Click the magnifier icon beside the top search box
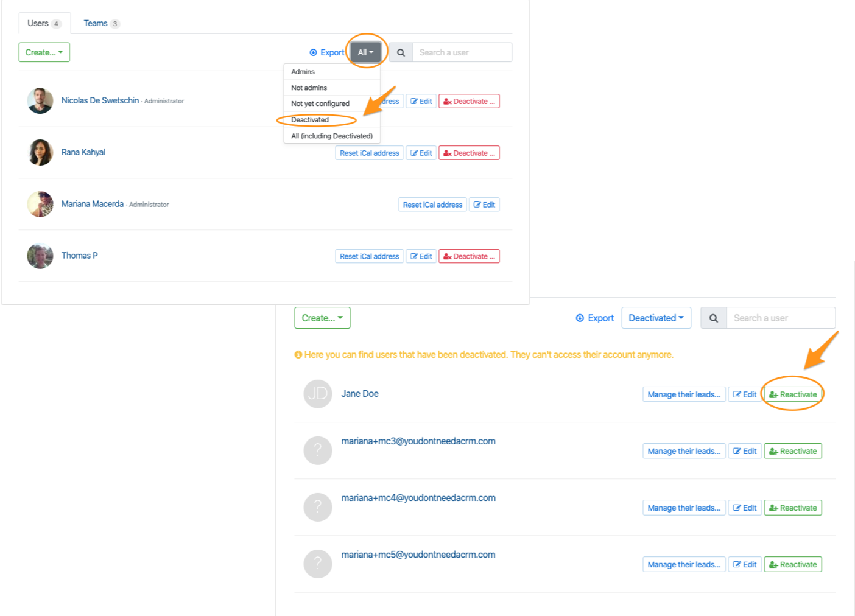Viewport: 855px width, 616px height. point(401,53)
